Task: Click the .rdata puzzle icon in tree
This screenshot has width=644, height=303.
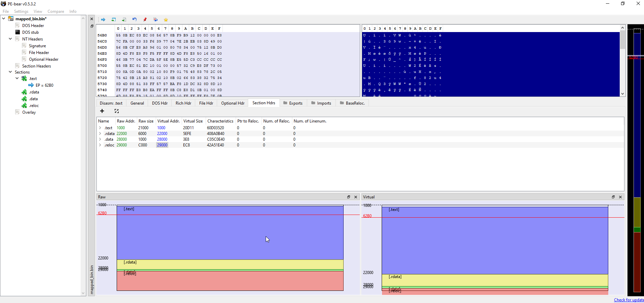Action: 24,92
